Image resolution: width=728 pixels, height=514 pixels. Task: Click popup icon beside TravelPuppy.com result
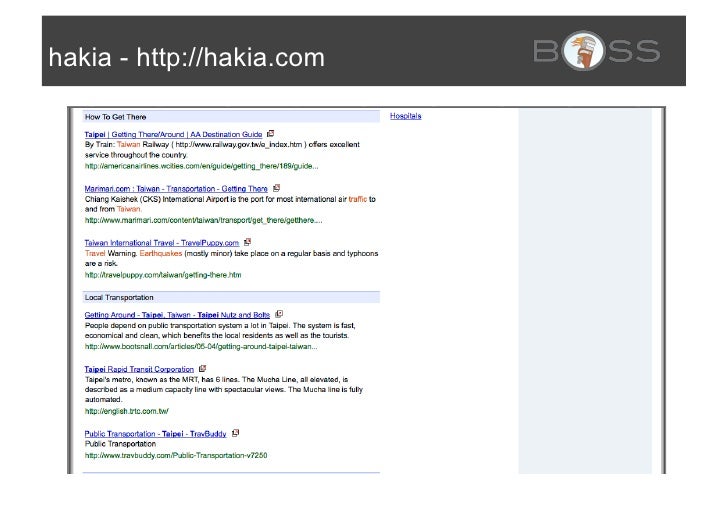(247, 242)
